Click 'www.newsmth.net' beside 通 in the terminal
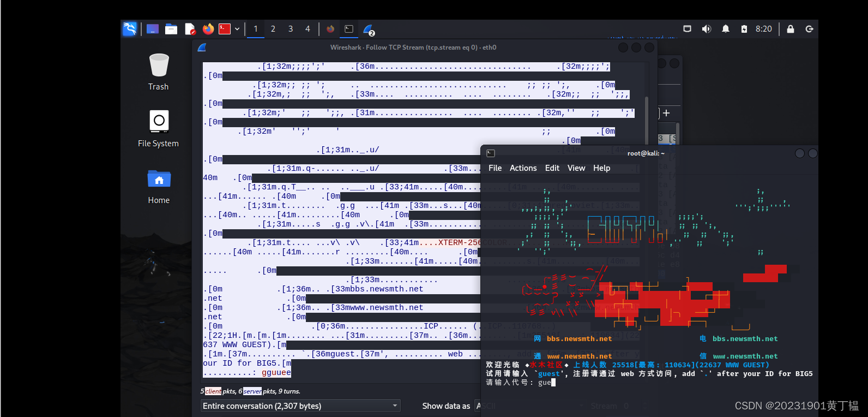Viewport: 868px width, 417px height. pos(580,356)
